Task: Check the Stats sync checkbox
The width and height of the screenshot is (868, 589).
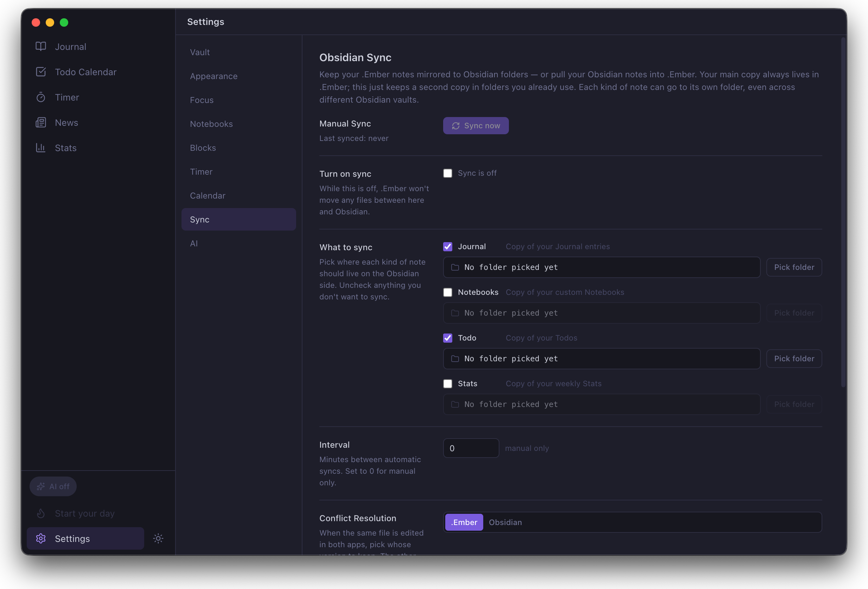Action: (447, 384)
